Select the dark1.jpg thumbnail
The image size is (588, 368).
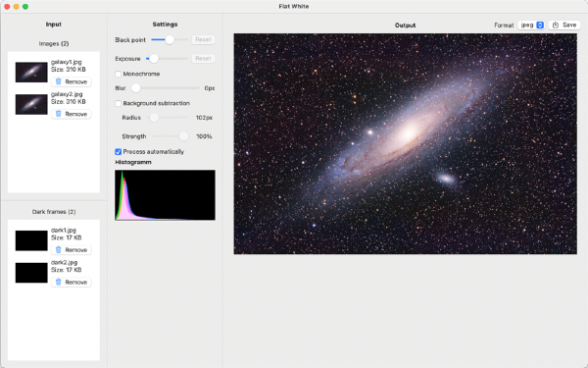(31, 240)
